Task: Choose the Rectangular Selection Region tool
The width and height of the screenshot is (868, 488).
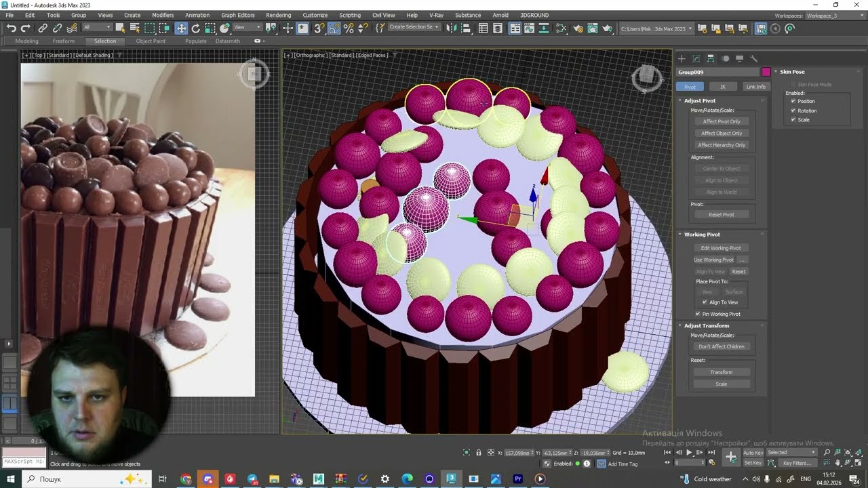Action: point(149,28)
